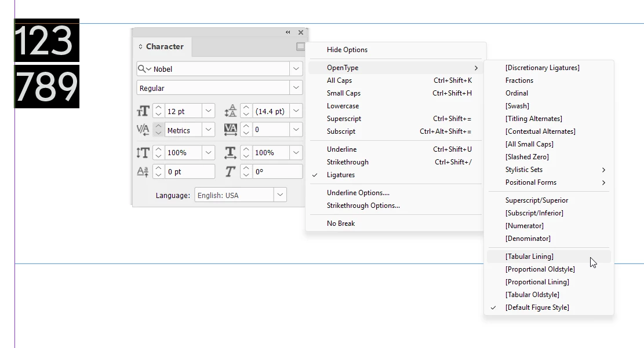Choose Superscript/Superior
The width and height of the screenshot is (644, 348).
(x=549, y=200)
